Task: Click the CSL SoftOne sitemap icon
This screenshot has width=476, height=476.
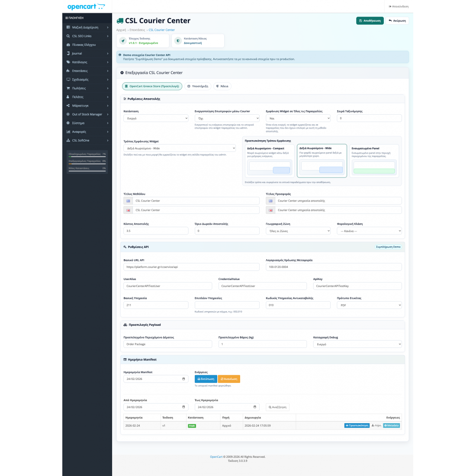Action: 68,140
